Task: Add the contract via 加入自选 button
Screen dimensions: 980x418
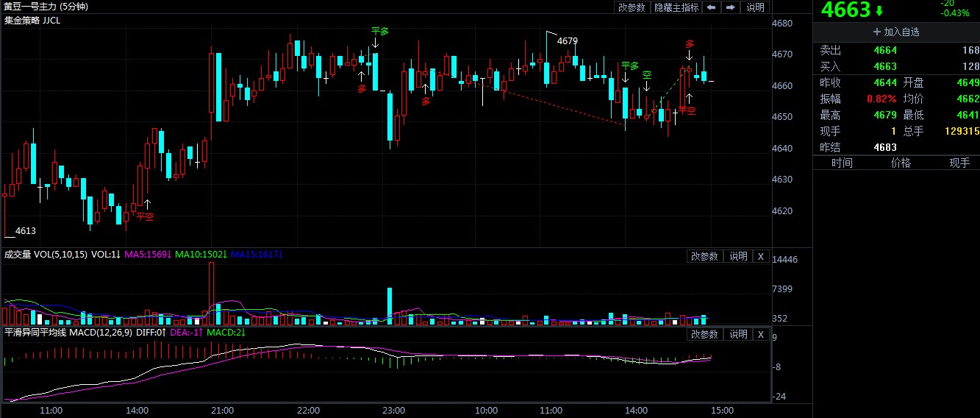Action: (x=895, y=32)
